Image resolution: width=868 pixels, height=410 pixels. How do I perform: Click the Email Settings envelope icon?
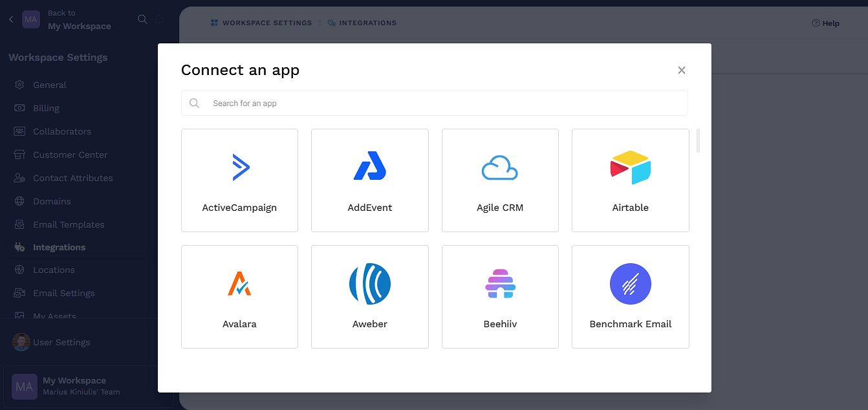20,293
